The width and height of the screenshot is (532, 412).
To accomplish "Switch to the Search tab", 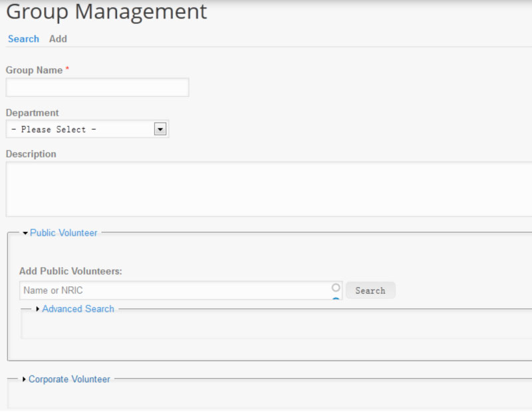I will pos(23,39).
